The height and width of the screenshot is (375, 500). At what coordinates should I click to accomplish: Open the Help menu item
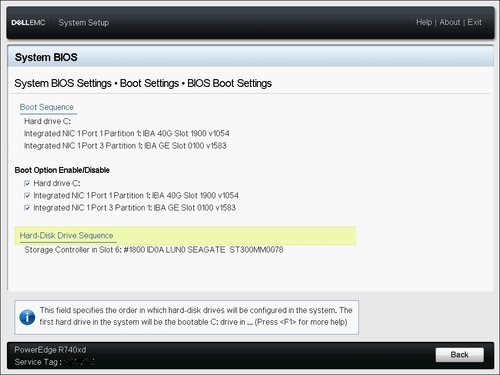pyautogui.click(x=424, y=22)
